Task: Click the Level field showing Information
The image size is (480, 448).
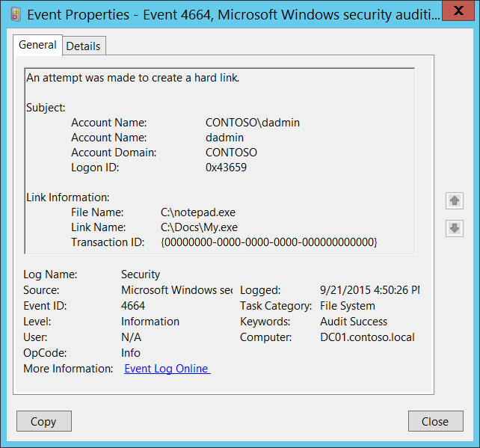Action: point(150,322)
